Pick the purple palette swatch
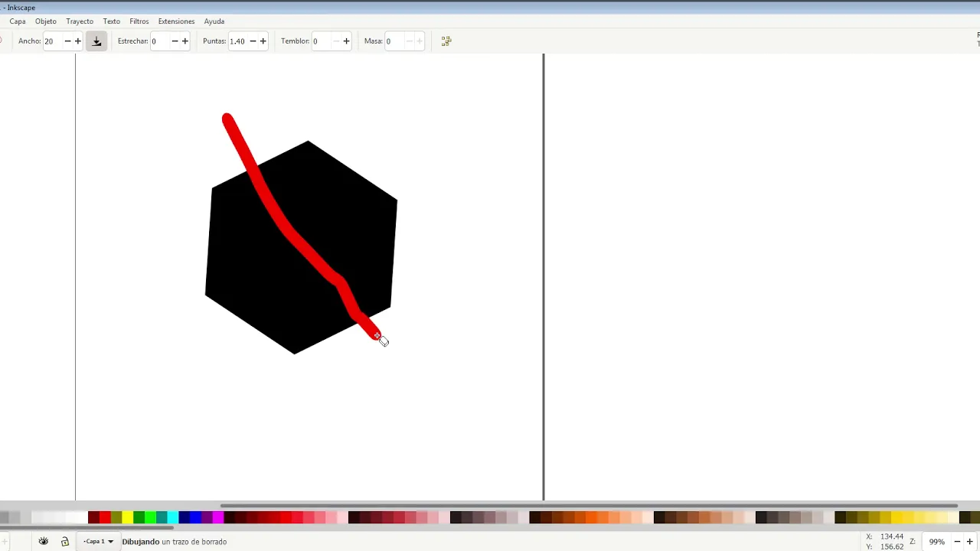The height and width of the screenshot is (551, 980). [x=207, y=517]
